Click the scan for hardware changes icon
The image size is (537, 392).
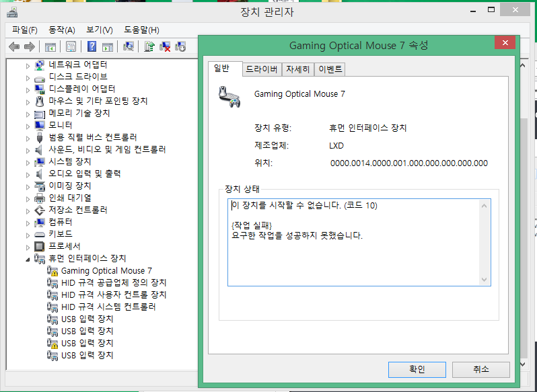click(129, 46)
